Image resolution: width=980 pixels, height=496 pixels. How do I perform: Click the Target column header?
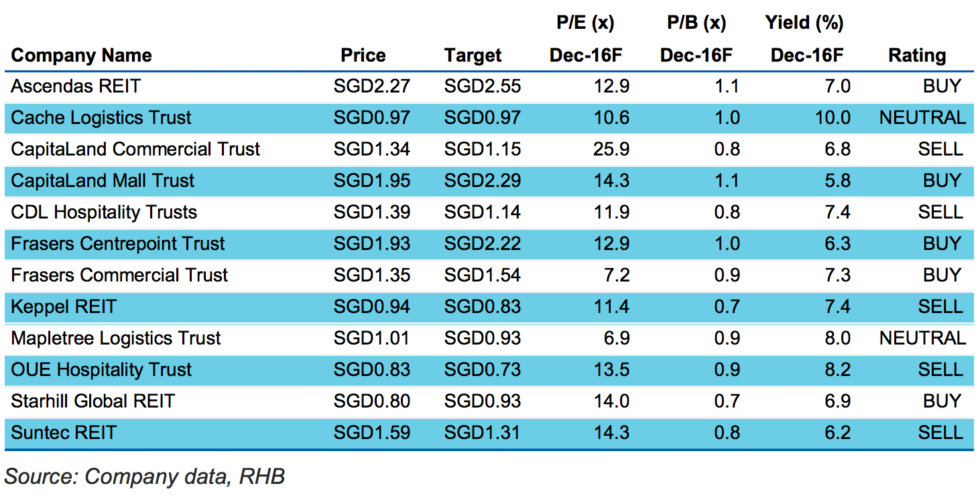pyautogui.click(x=473, y=56)
